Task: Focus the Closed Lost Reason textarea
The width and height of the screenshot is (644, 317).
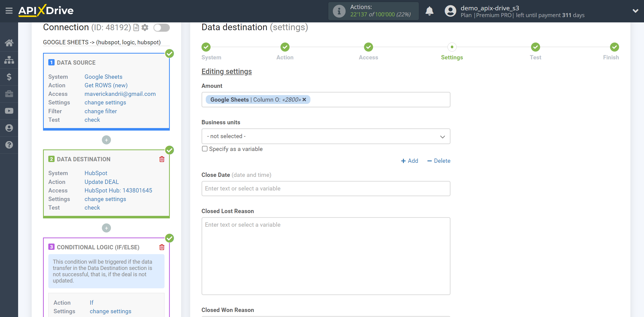Action: click(x=326, y=256)
